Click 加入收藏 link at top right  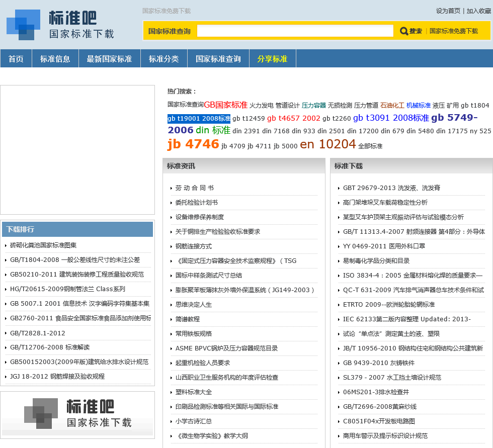click(x=478, y=11)
